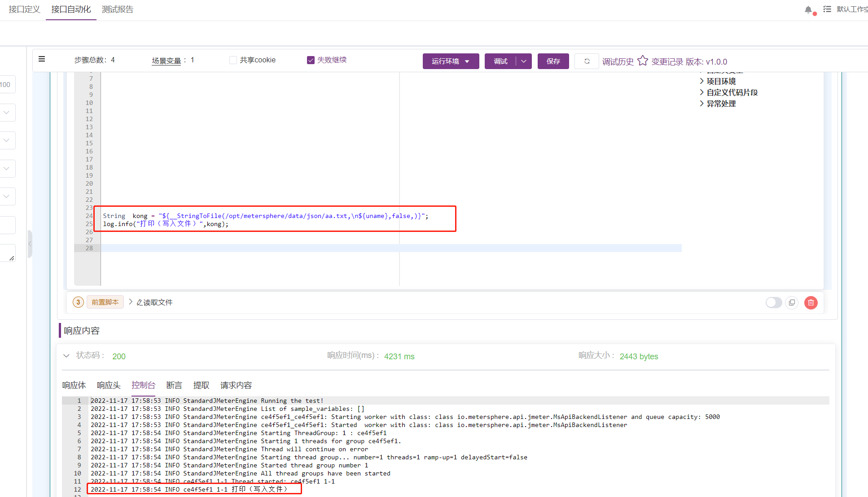This screenshot has height=497, width=868.
Task: Click the refresh icon button next to 保存
Action: 587,61
